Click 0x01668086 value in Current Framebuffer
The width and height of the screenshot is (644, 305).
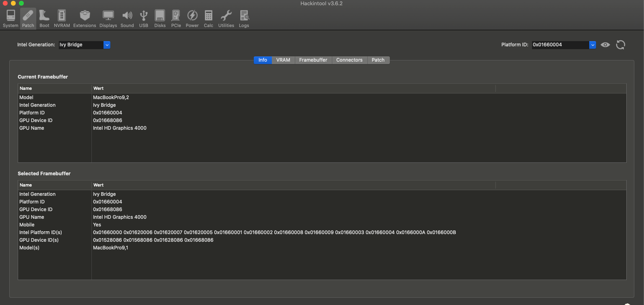108,120
